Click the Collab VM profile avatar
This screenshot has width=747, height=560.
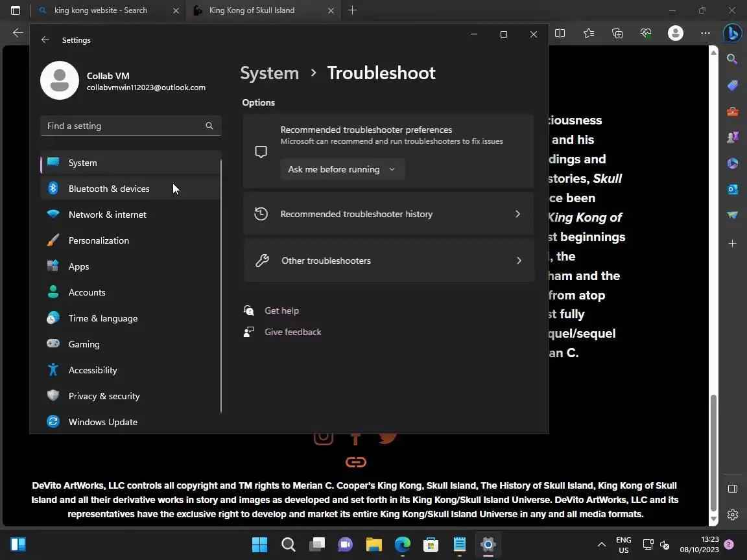click(x=60, y=80)
